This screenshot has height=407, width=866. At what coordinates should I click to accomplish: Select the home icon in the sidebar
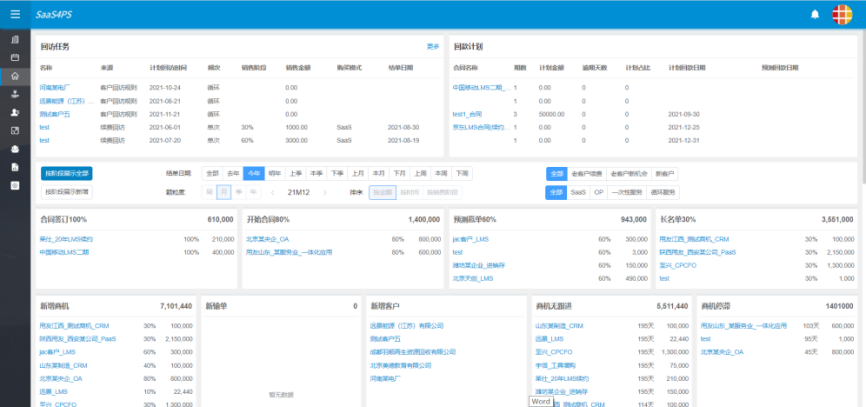tap(15, 76)
